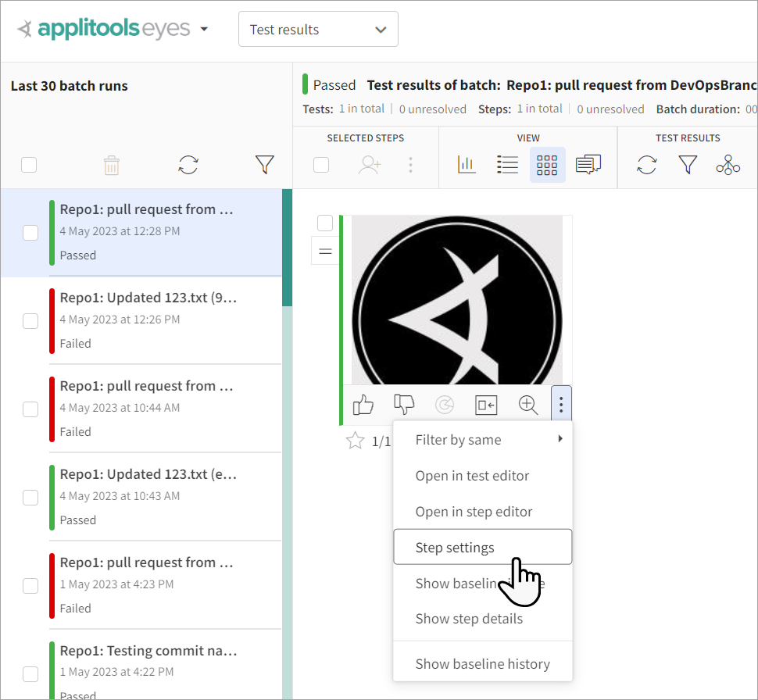Switch to the list view icon
The height and width of the screenshot is (700, 758).
(x=507, y=165)
